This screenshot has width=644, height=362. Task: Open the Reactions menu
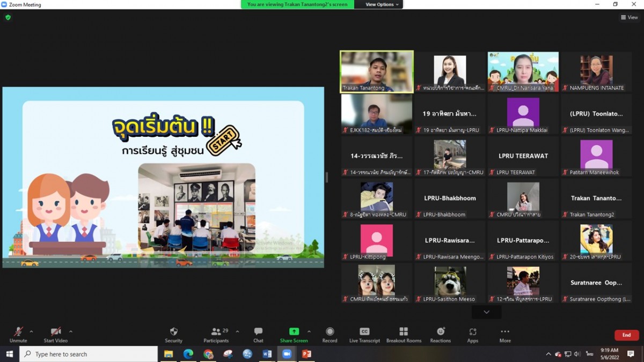coord(440,332)
